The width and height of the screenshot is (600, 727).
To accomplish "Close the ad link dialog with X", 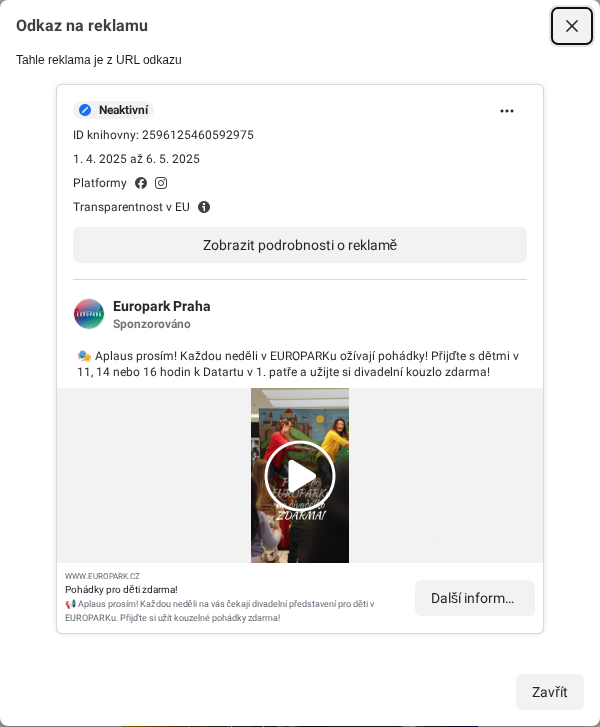I will pos(571,26).
